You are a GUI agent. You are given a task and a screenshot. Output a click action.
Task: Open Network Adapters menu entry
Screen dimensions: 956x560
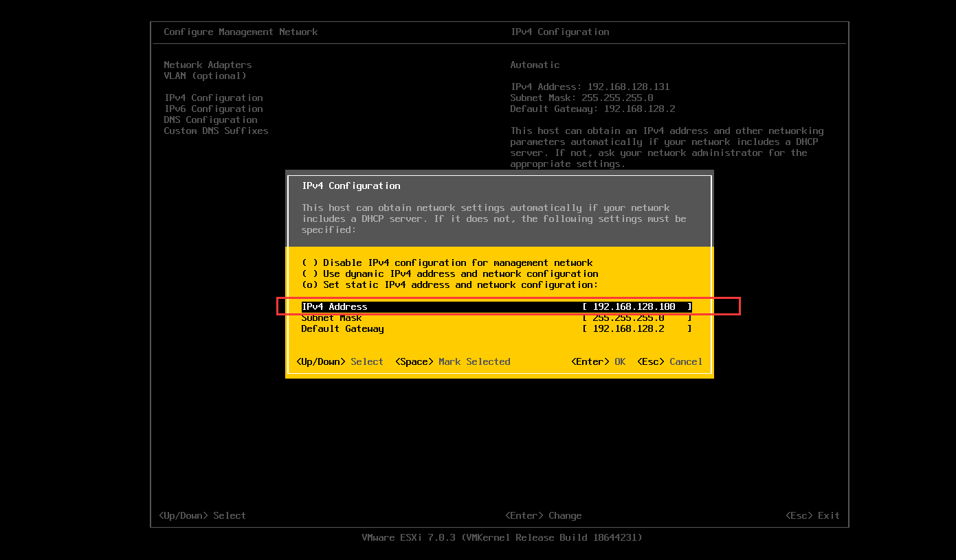(x=208, y=65)
